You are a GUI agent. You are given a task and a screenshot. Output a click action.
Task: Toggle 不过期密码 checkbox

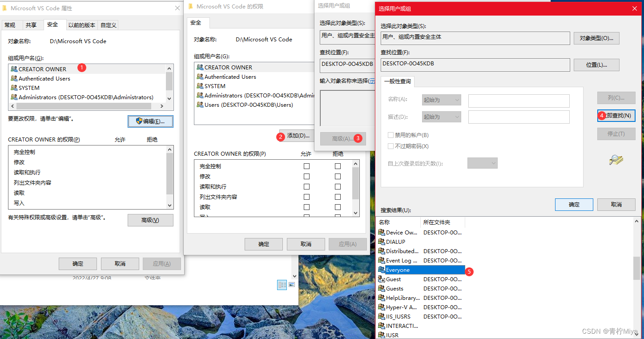tap(390, 146)
